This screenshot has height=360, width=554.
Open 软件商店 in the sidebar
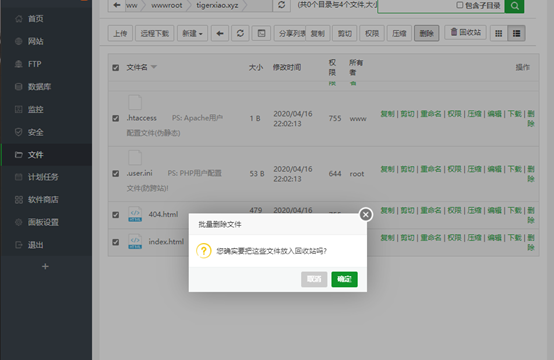[x=43, y=200]
